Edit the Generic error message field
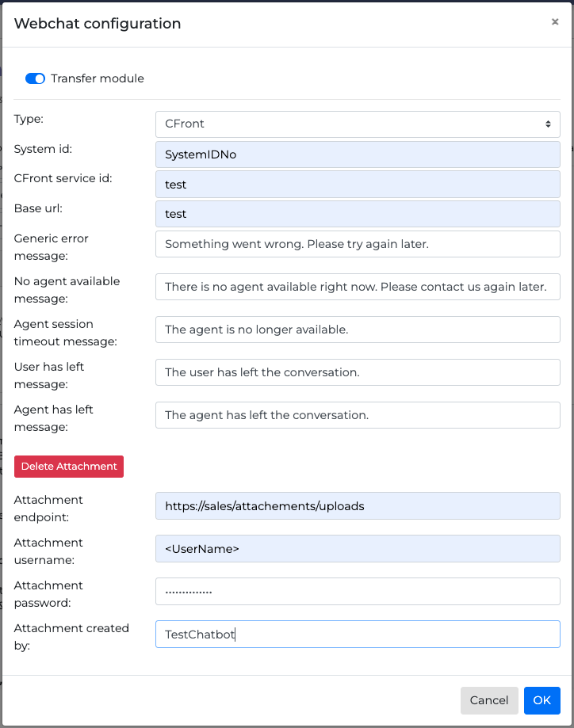This screenshot has height=728, width=574. coord(358,244)
